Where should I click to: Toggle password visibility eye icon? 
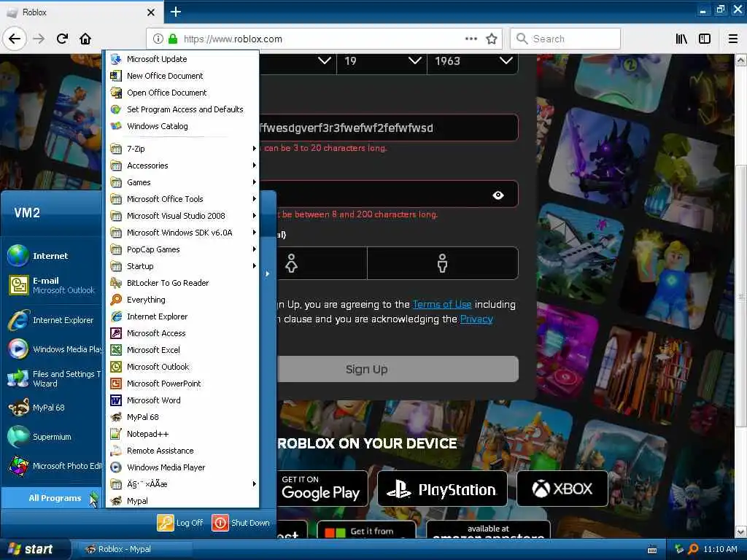click(498, 195)
